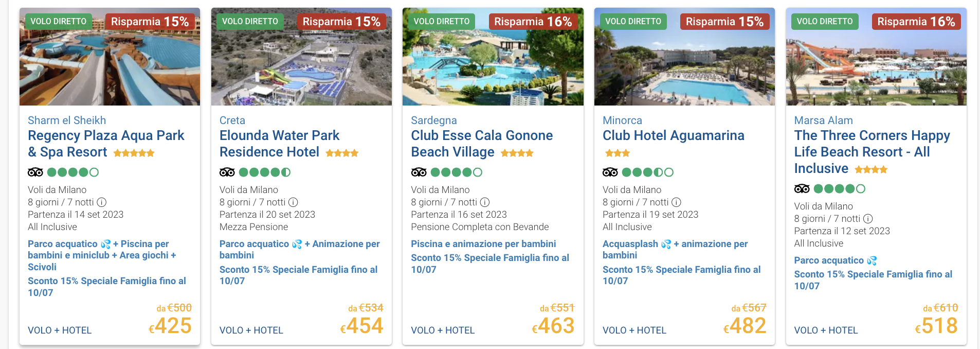980x349 pixels.
Task: Click the €482 price for Minorca offer
Action: pyautogui.click(x=745, y=326)
